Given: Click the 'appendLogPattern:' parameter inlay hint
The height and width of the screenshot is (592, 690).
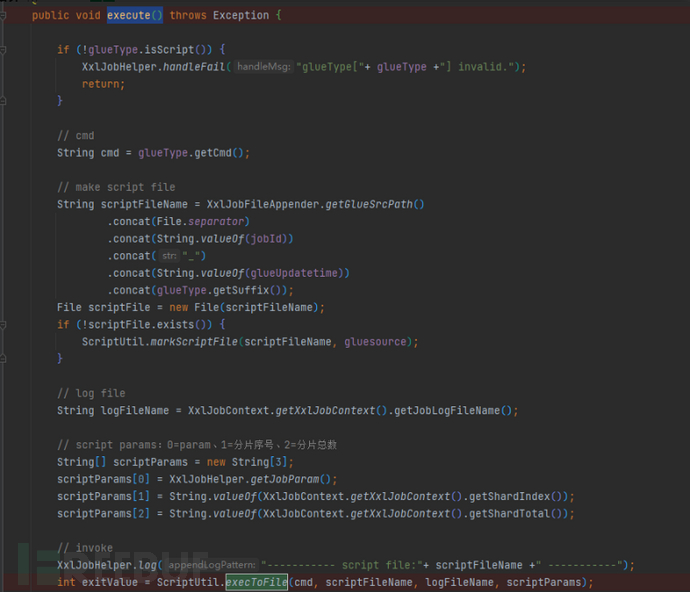Looking at the screenshot, I should 212,565.
